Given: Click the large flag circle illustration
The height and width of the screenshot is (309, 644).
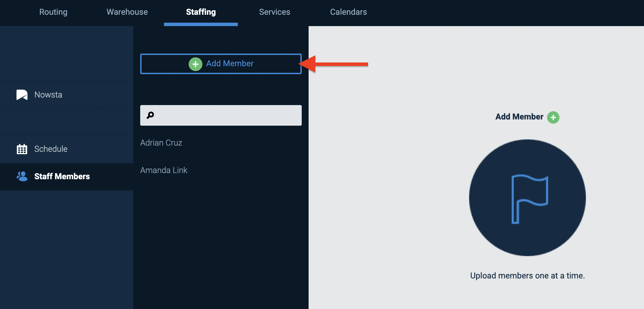Looking at the screenshot, I should click(x=528, y=198).
